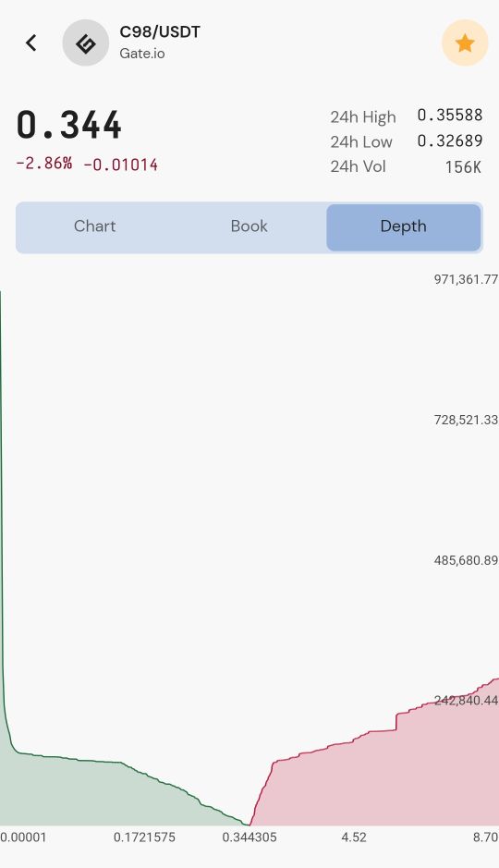
Task: Tap the Gate.io exchange name
Action: click(142, 54)
